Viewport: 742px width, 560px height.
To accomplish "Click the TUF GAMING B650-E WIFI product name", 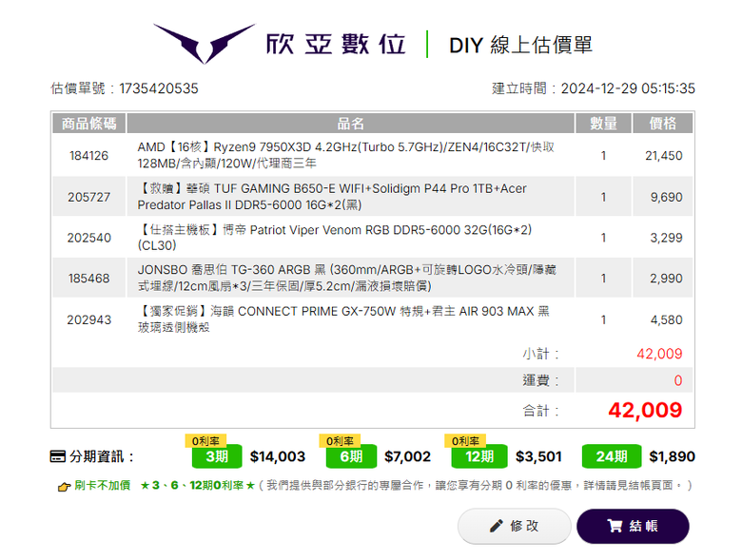I will click(332, 196).
